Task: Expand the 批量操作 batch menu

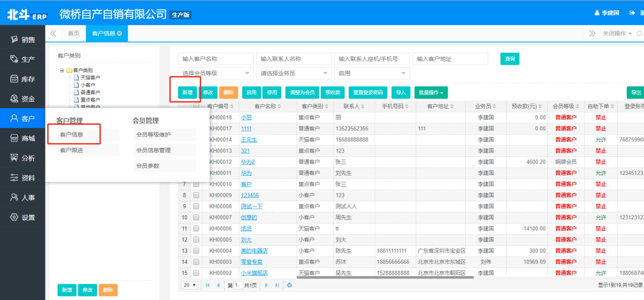Action: (431, 92)
